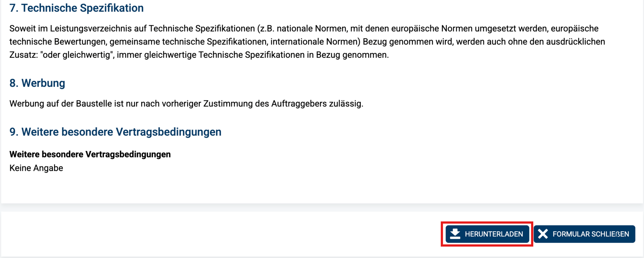Click the phrase gemeinsame technische Spezifikationen
This screenshot has height=258, width=644.
189,42
